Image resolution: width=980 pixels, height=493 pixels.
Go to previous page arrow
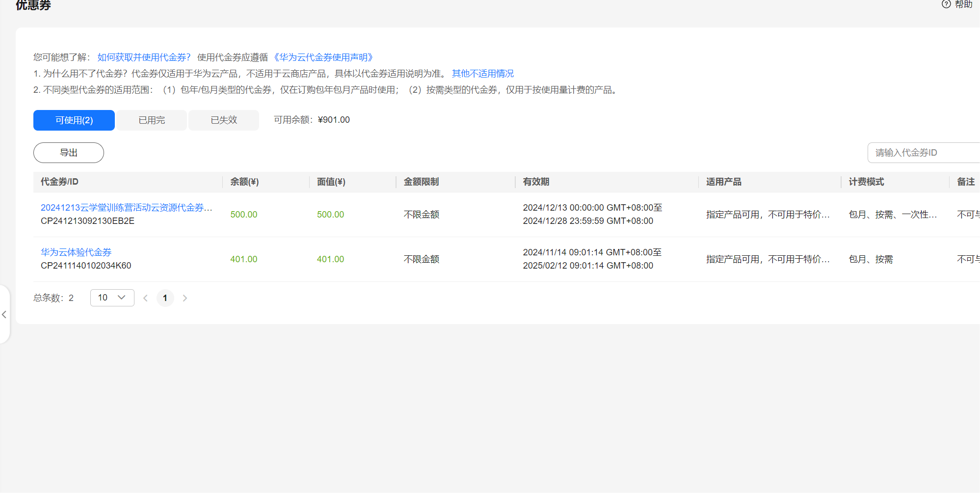tap(145, 298)
